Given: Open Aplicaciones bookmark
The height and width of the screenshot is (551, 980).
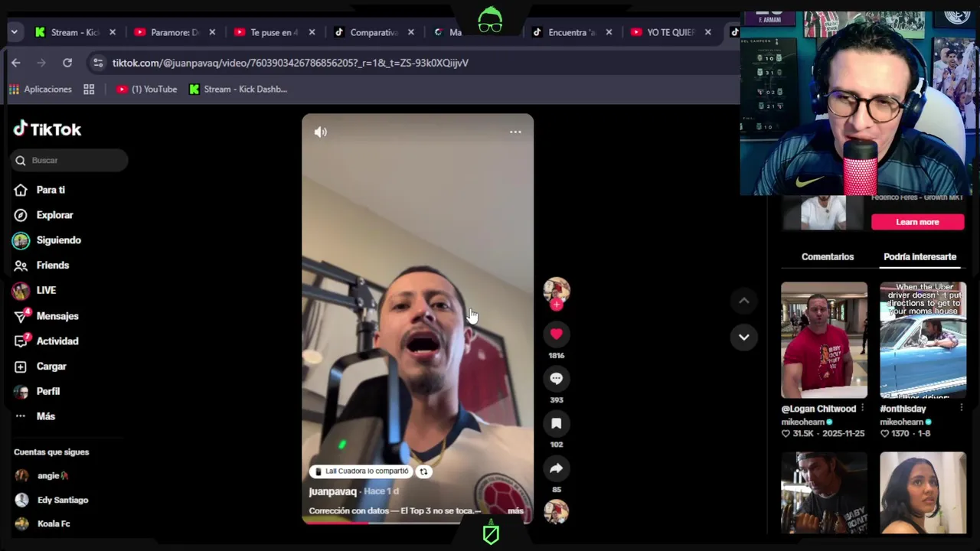Looking at the screenshot, I should click(40, 90).
